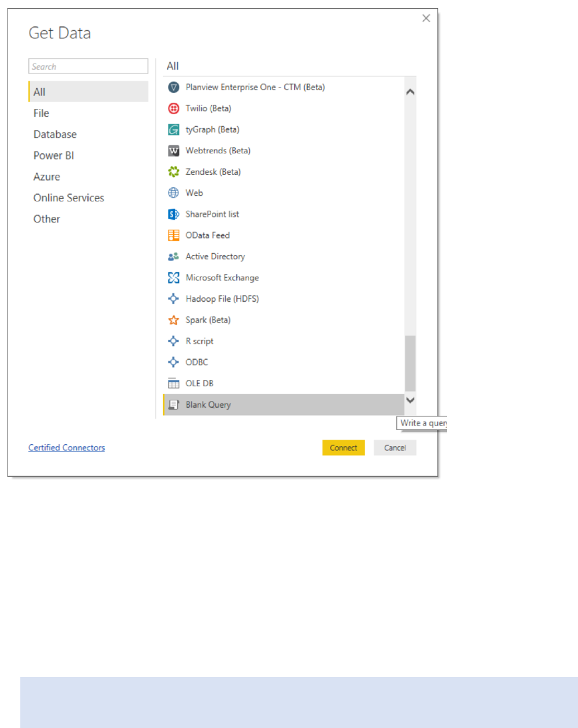578x728 pixels.
Task: Choose the "Microsoft Exchange" text
Action: pos(222,278)
